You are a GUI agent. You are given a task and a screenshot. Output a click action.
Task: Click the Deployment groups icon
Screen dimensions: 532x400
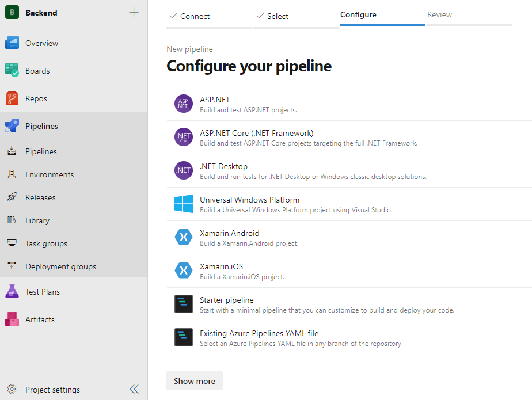pos(12,266)
